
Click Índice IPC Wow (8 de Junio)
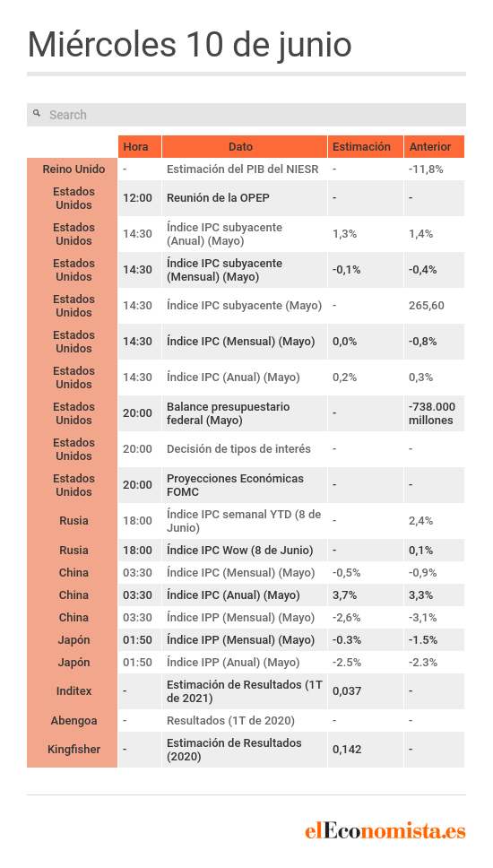coord(239,551)
